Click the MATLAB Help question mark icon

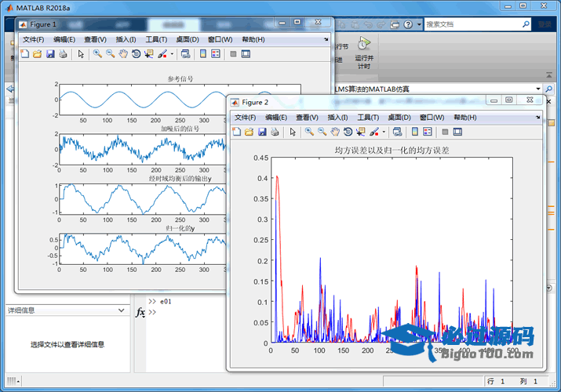click(x=408, y=24)
